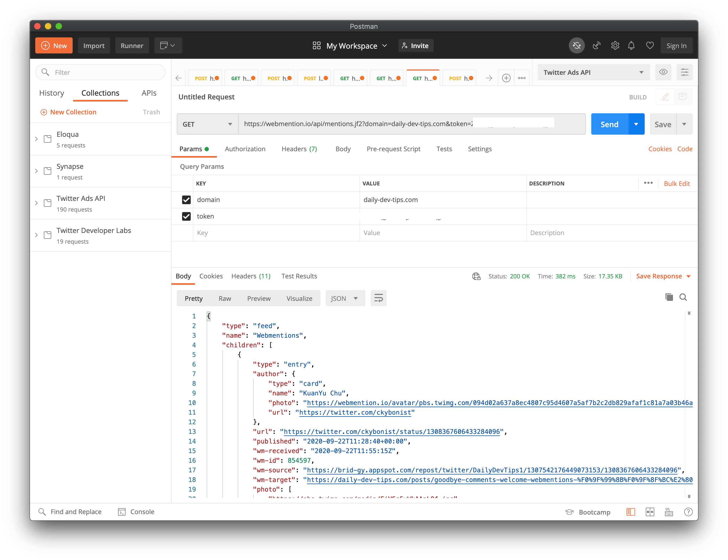The height and width of the screenshot is (560, 728).
Task: Open the My Workspace dropdown
Action: 350,46
